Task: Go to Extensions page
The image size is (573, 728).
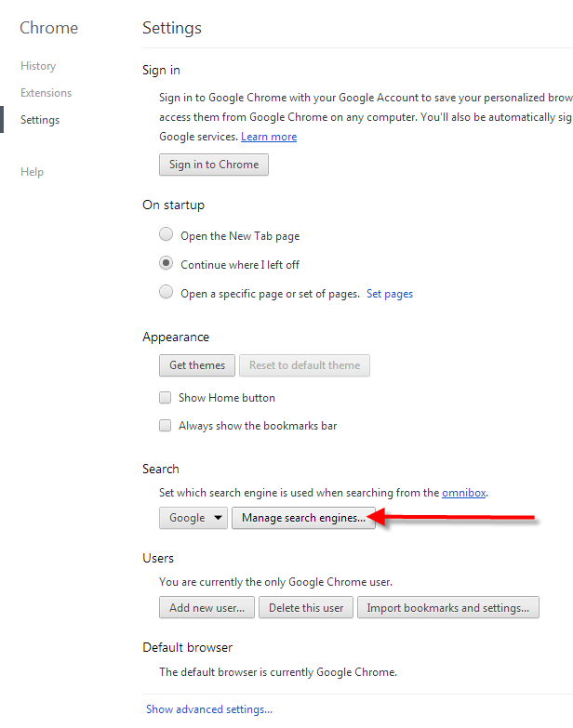Action: coord(46,93)
